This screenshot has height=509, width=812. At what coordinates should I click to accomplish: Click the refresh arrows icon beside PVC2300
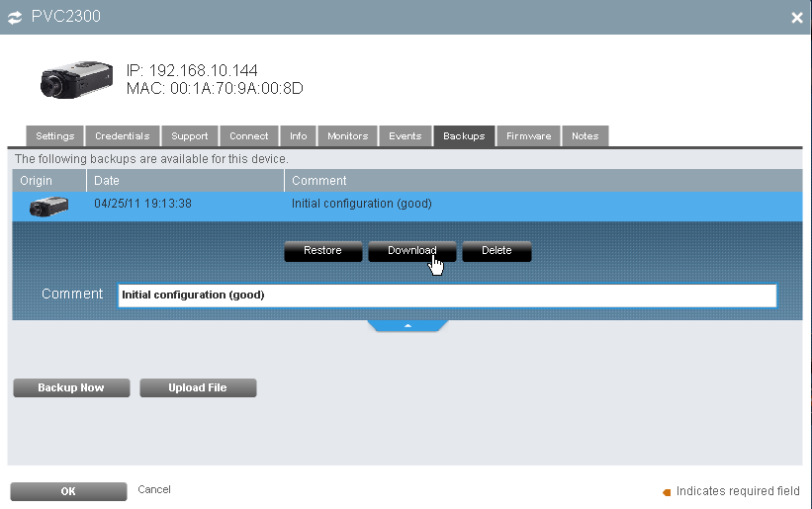pos(15,17)
